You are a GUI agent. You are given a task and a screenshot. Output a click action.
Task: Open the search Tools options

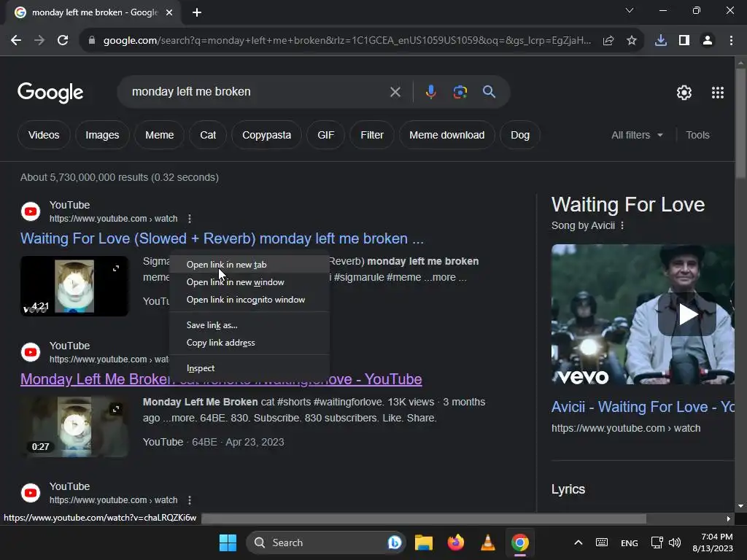(x=697, y=135)
